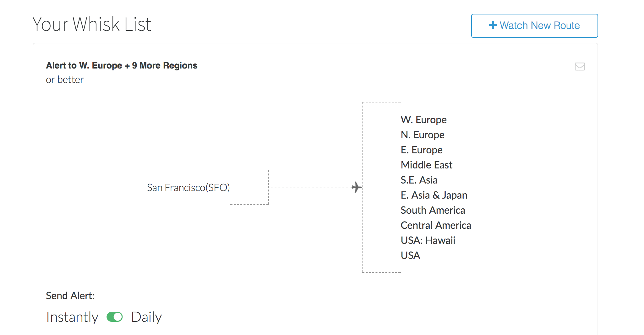Choose USA: Hawaii destination region
Image resolution: width=644 pixels, height=335 pixels.
pos(428,240)
